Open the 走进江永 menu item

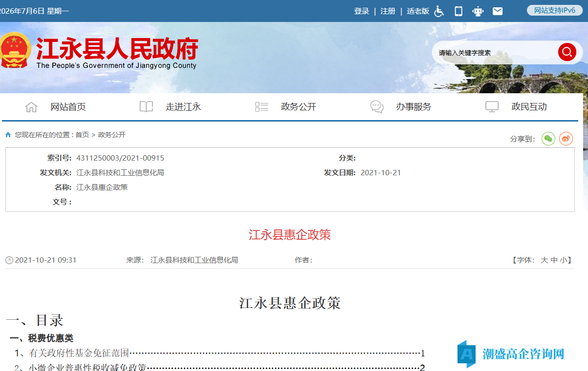[x=184, y=107]
